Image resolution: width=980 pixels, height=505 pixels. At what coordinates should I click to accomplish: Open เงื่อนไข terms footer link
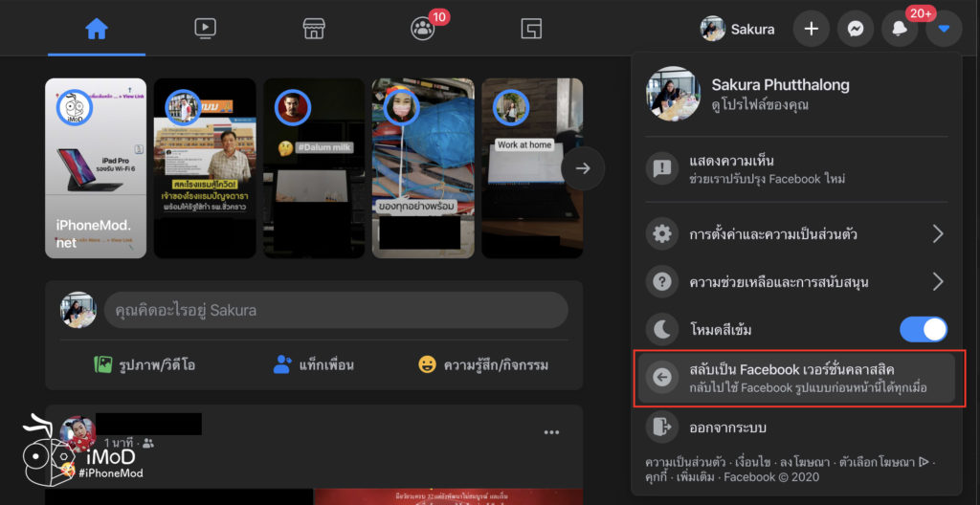[x=752, y=463]
